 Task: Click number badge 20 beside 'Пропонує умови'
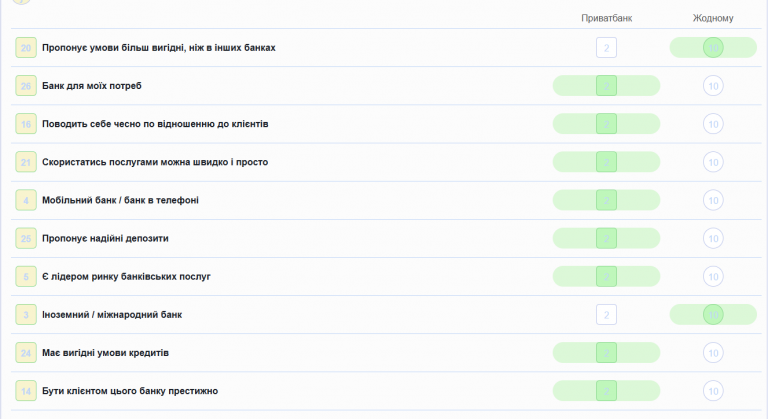[26, 48]
